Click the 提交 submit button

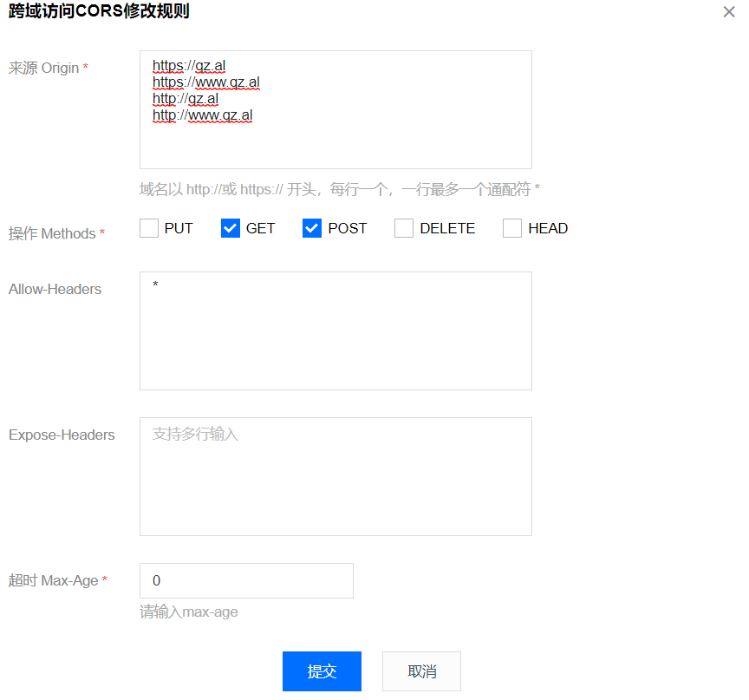322,671
